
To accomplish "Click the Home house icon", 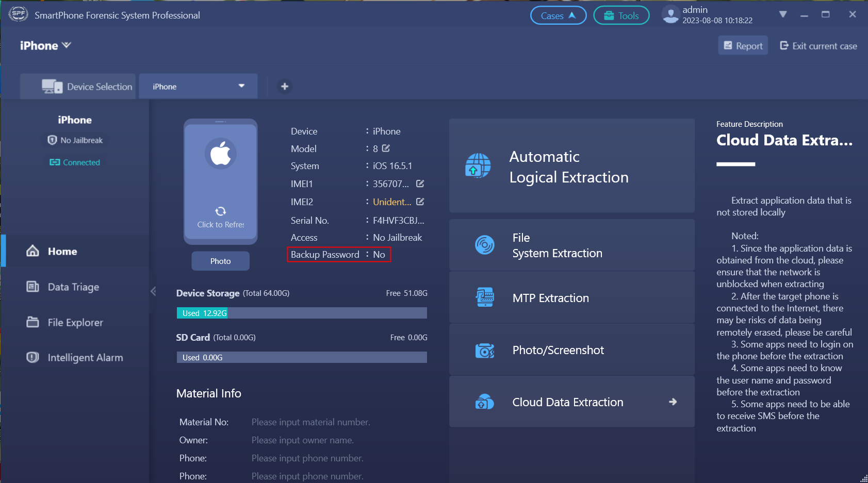I will coord(32,251).
